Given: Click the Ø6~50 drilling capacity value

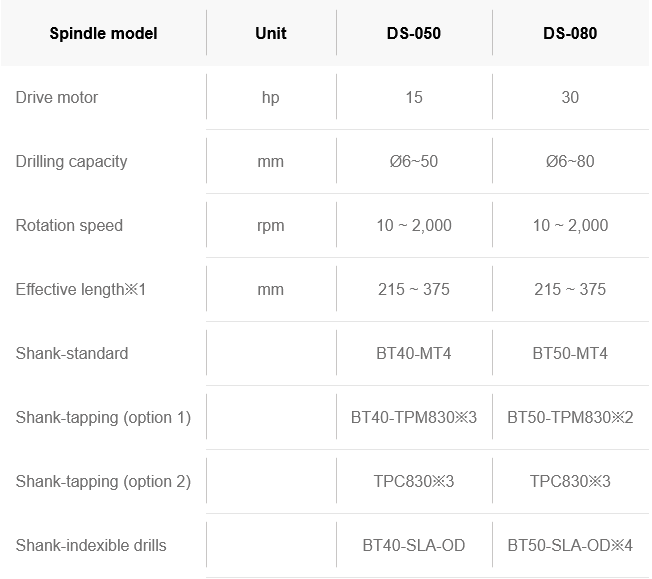Looking at the screenshot, I should point(414,161).
